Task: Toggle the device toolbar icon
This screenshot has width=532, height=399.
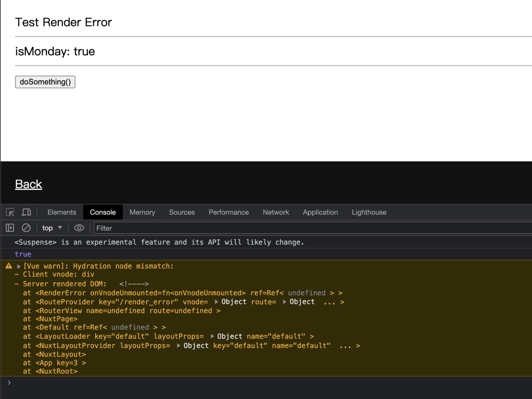Action: (26, 212)
